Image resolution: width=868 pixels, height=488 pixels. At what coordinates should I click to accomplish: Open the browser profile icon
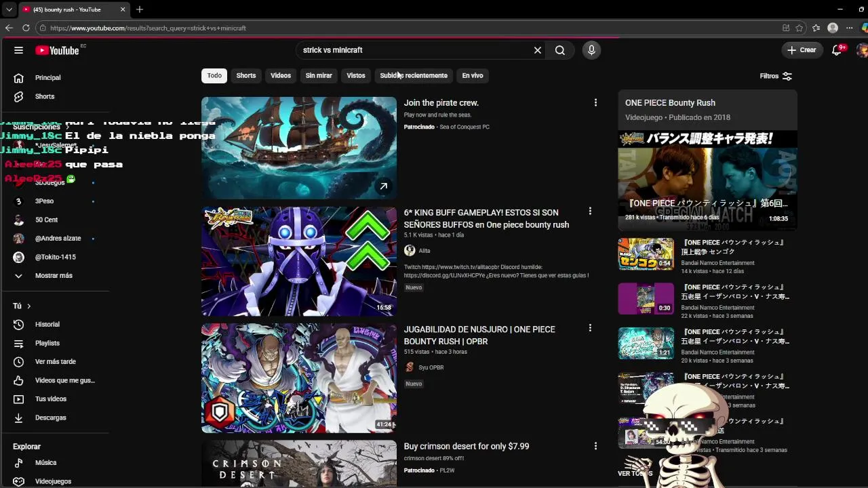pyautogui.click(x=833, y=28)
